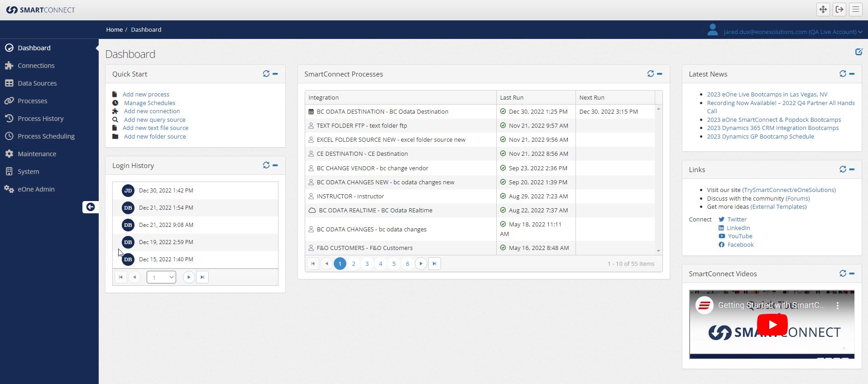Screen dimensions: 868x384
Task: Go to processes page 3
Action: pos(367,264)
